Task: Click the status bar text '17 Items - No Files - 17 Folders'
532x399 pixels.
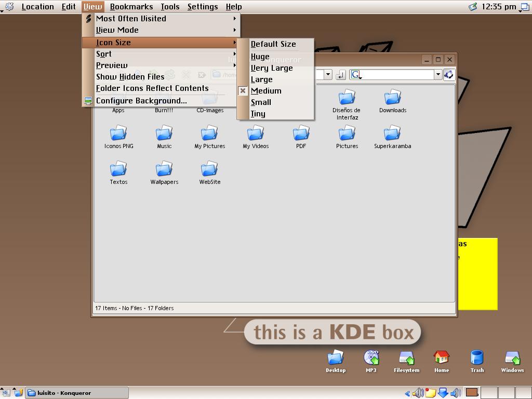Action: [x=135, y=308]
